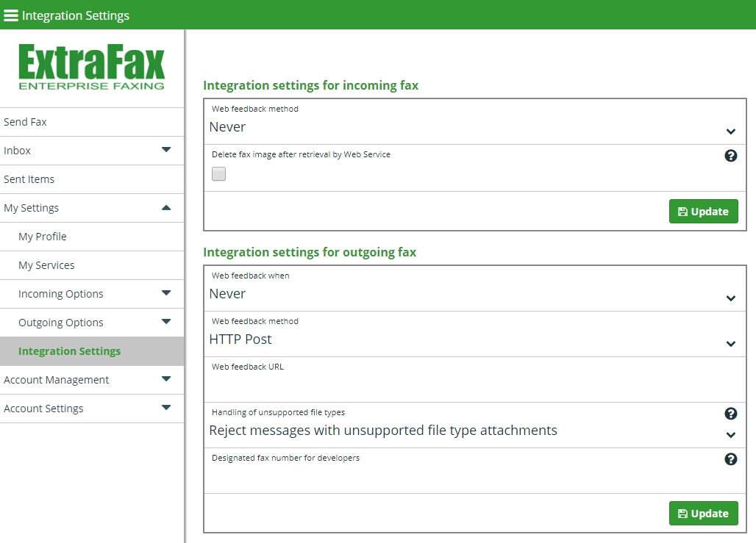Click into the Web feedback URL field

tap(475, 380)
